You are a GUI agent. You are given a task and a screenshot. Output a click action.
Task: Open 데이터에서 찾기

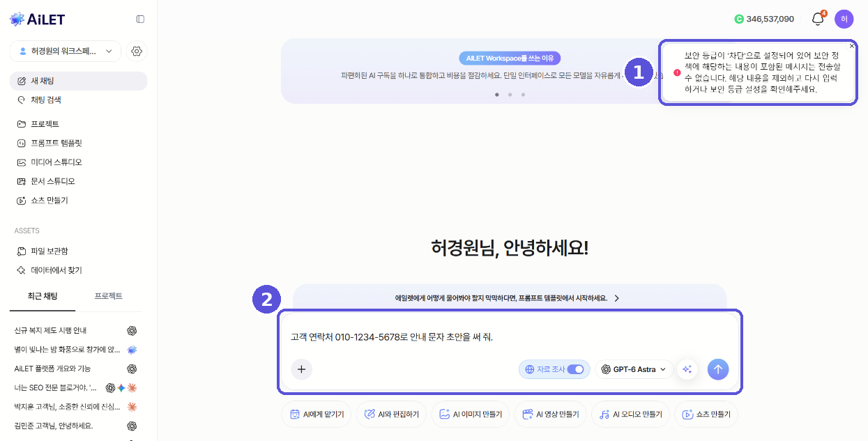(78, 270)
